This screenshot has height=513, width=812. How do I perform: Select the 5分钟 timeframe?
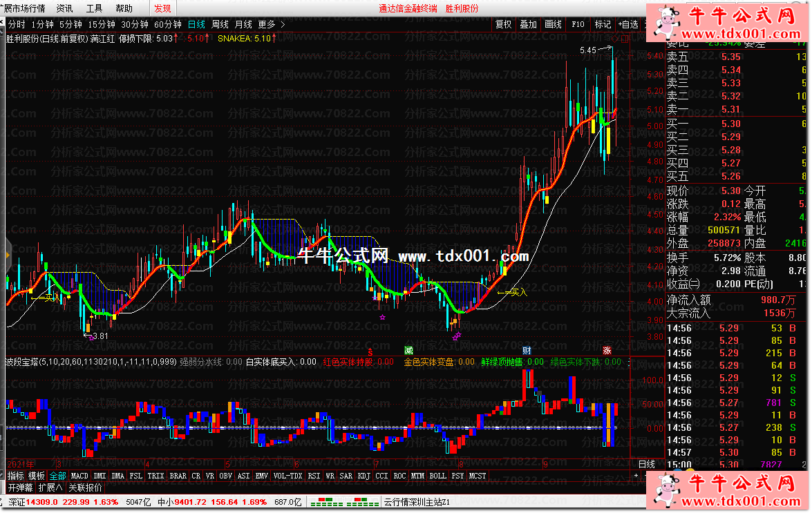click(70, 24)
